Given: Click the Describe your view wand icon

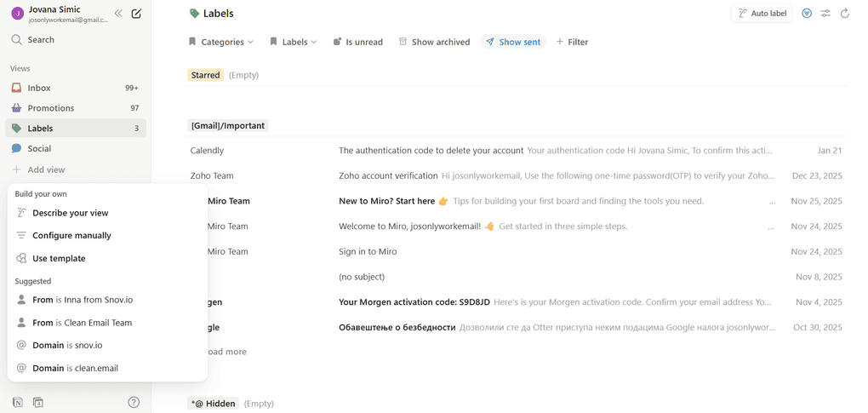Looking at the screenshot, I should [x=21, y=213].
